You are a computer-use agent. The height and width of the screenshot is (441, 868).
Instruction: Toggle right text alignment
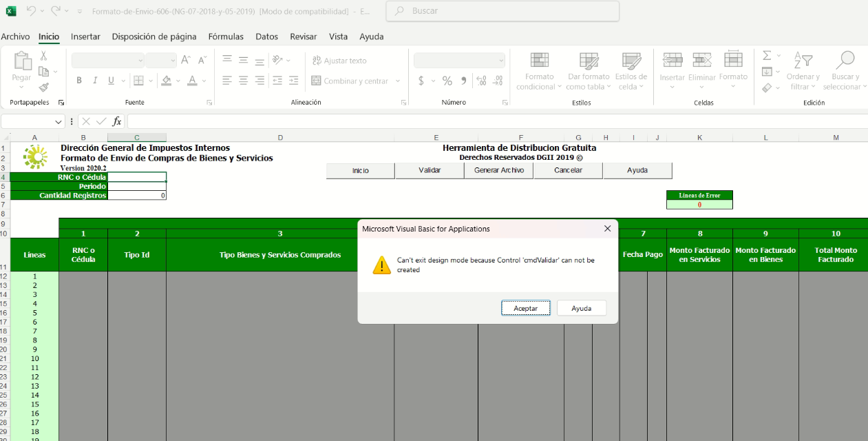[x=259, y=81]
